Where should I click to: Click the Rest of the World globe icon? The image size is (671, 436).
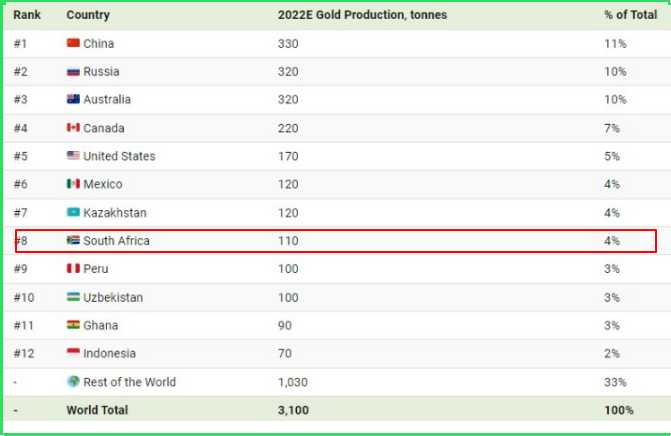coord(74,381)
